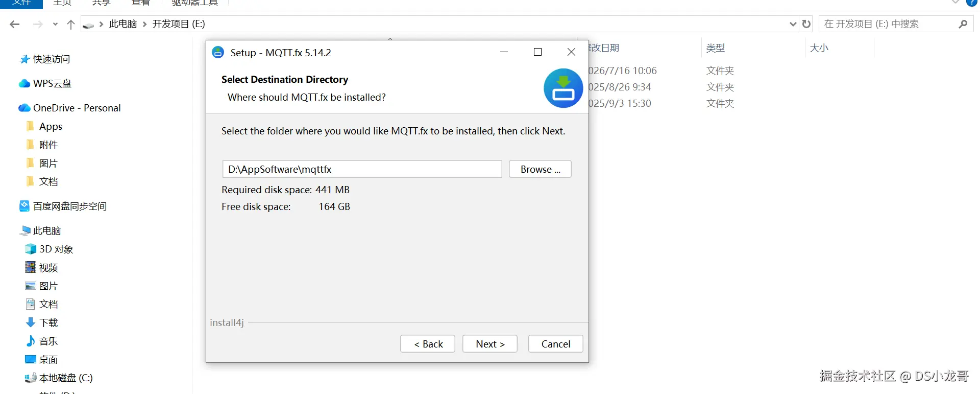Go Back in the MQTT.fx setup wizard
980x394 pixels.
(x=428, y=344)
